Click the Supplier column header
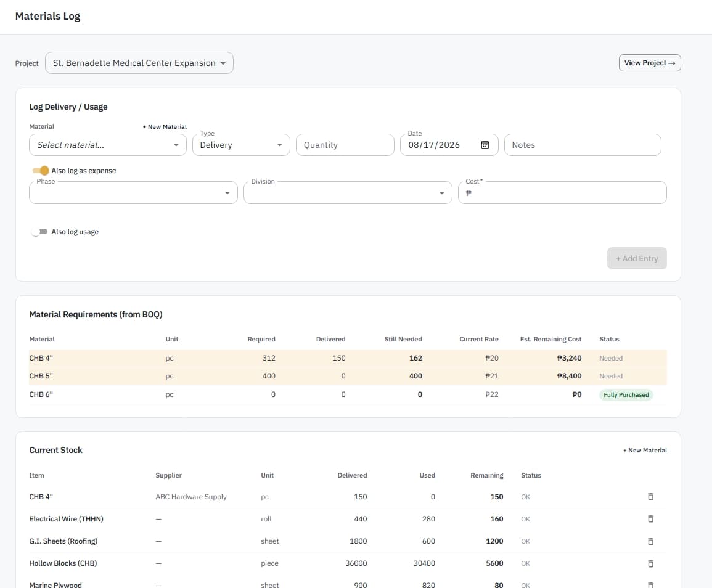The height and width of the screenshot is (588, 712). [168, 475]
